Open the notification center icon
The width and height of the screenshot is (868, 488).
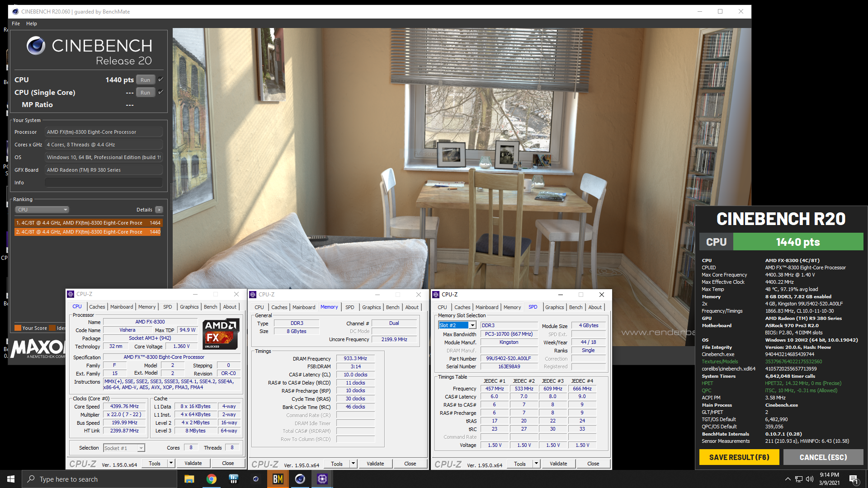point(854,479)
